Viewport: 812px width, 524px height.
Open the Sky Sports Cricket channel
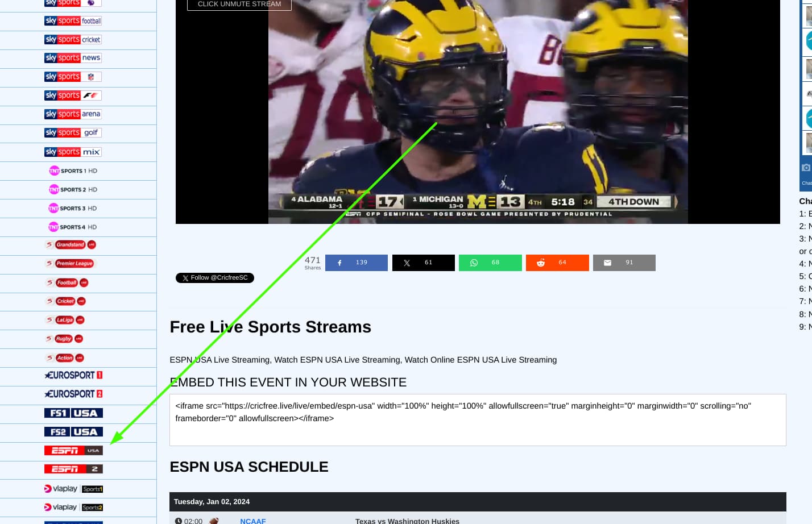[73, 40]
